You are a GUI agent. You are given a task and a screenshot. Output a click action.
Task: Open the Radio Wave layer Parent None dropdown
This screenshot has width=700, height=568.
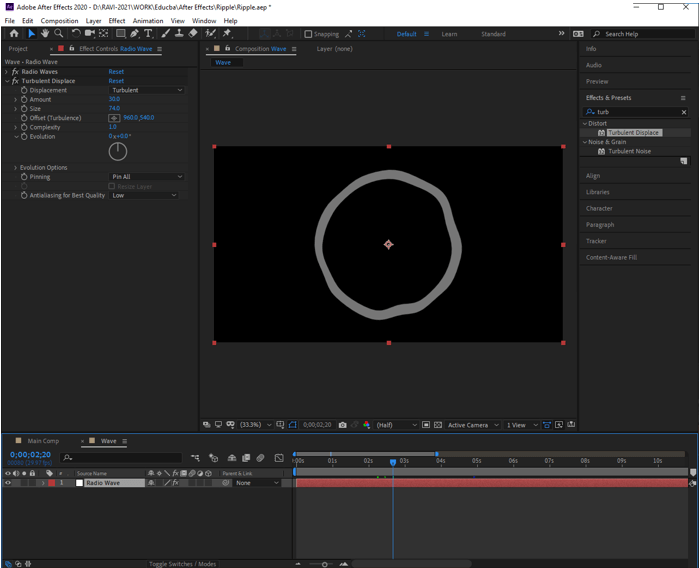(257, 483)
